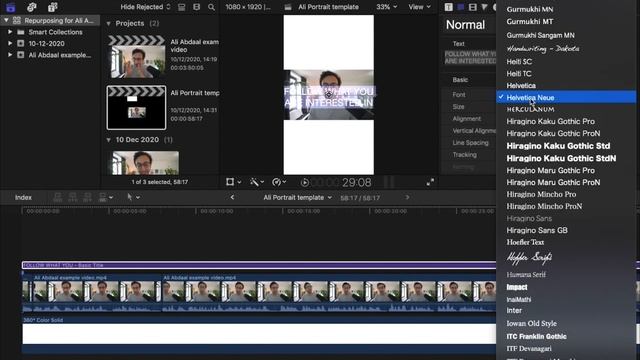Viewport: 640px width, 360px height.
Task: Choose the Select arrow tool icon
Action: tap(130, 197)
